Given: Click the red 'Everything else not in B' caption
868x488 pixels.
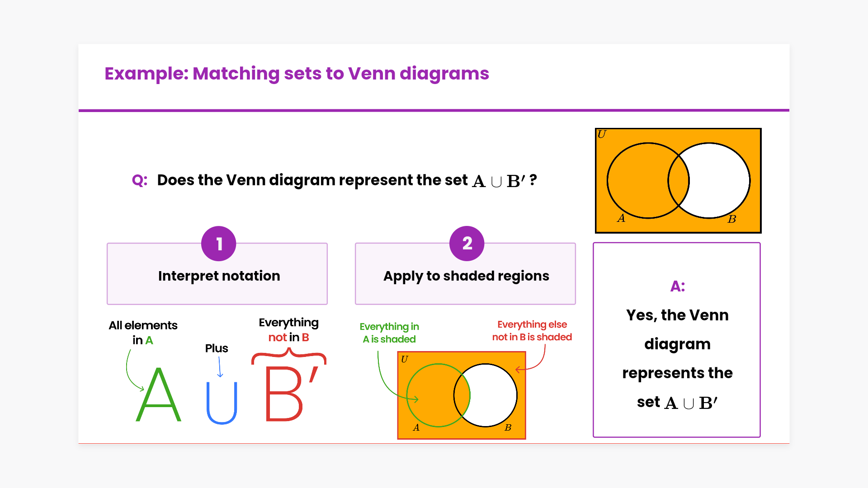Looking at the screenshot, I should tap(532, 331).
